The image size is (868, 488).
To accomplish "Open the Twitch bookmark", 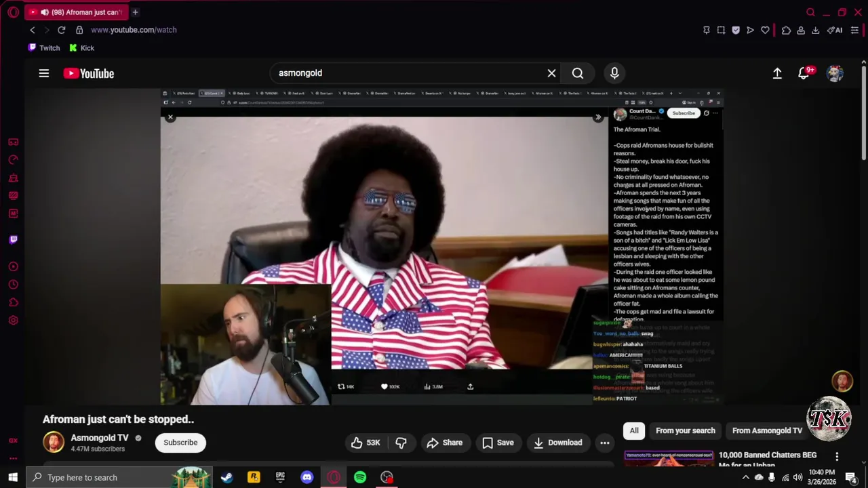I will (44, 48).
